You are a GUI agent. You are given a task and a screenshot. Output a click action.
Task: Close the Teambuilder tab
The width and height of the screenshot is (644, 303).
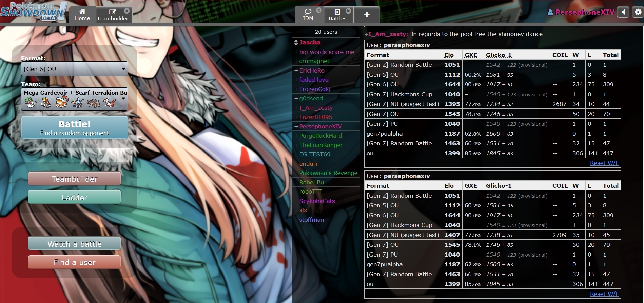[127, 11]
